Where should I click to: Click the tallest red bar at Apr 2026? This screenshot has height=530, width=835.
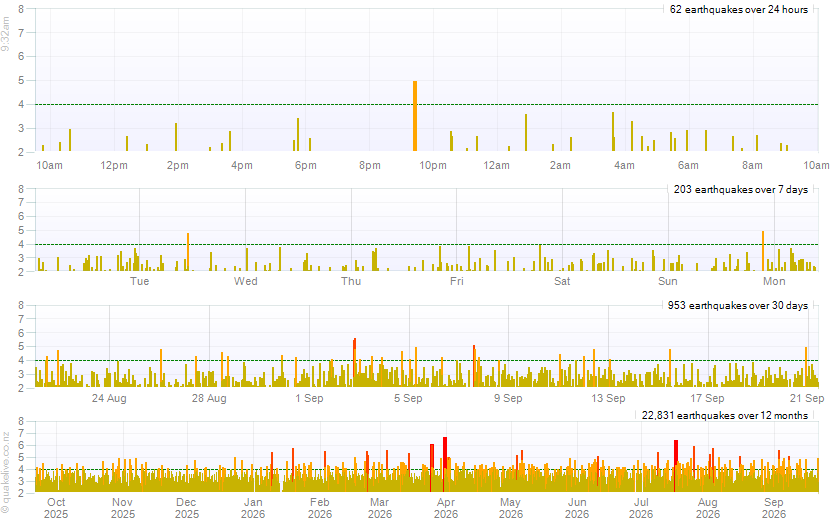pos(445,464)
